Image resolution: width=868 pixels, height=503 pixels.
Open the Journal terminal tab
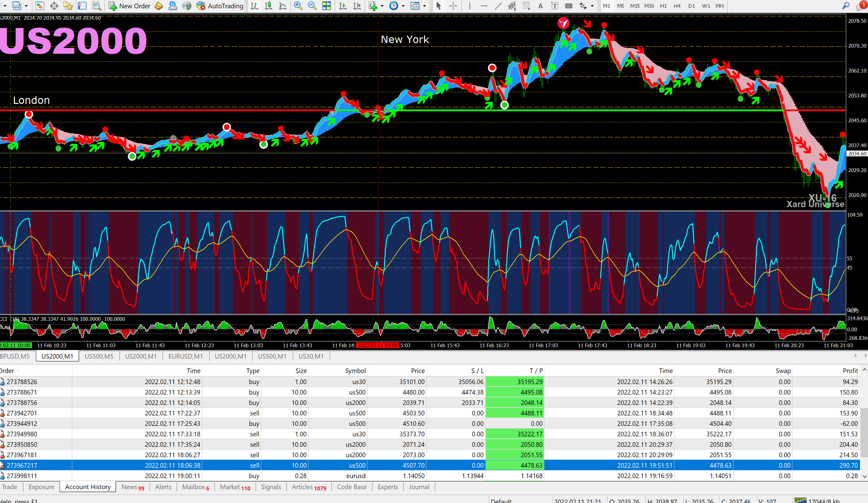[x=419, y=487]
